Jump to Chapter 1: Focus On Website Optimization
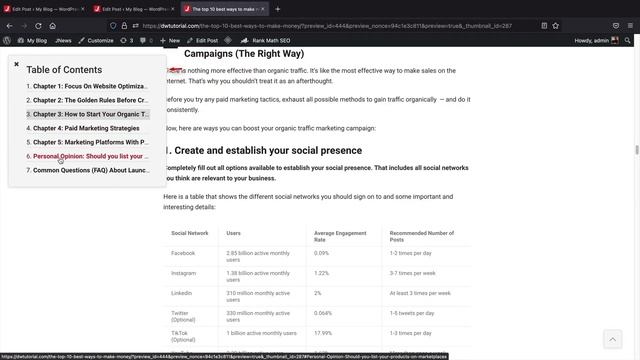 pyautogui.click(x=90, y=86)
